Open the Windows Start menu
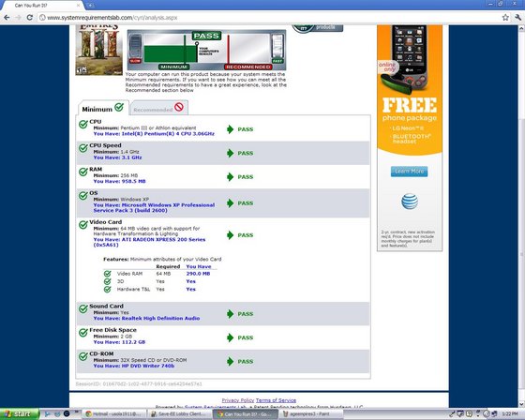 click(x=20, y=414)
